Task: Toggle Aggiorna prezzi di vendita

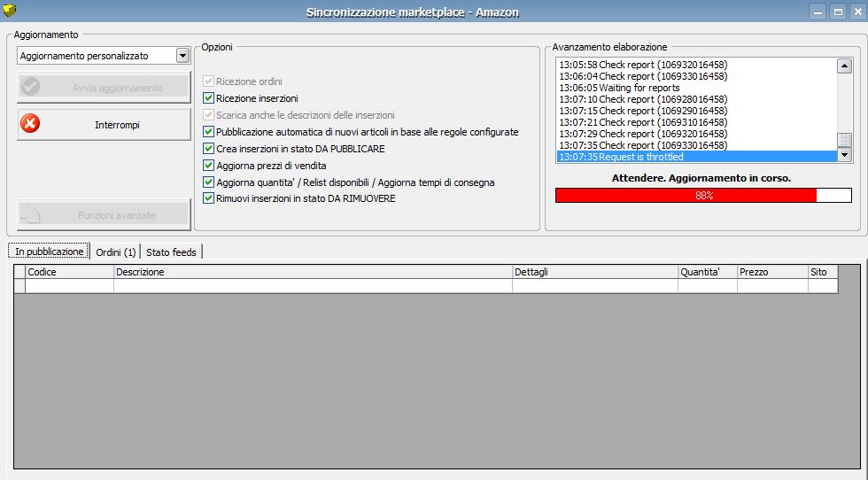Action: coord(208,165)
